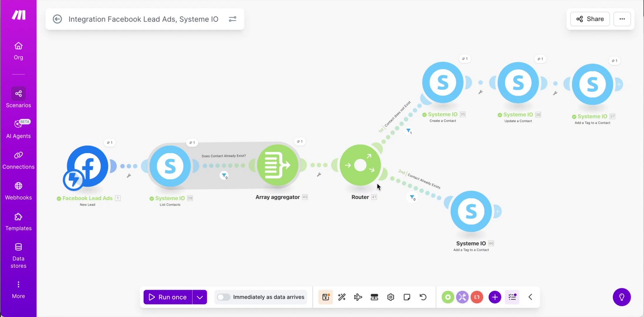Click wrench between Update Contact and Add Tag

pos(555,93)
